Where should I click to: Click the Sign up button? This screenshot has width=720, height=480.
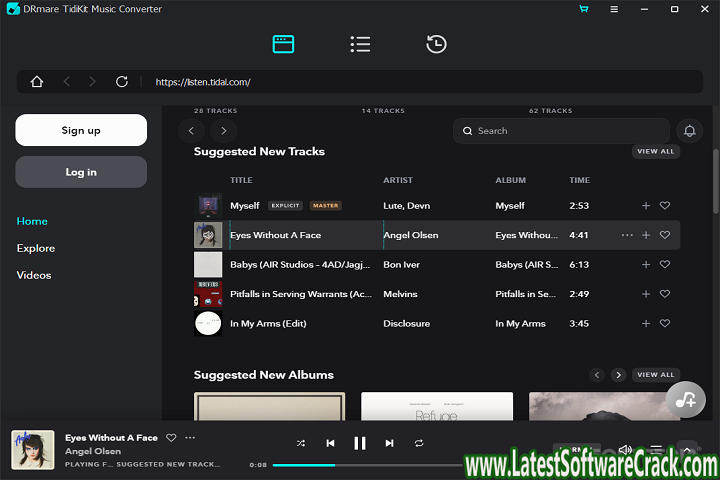click(81, 130)
